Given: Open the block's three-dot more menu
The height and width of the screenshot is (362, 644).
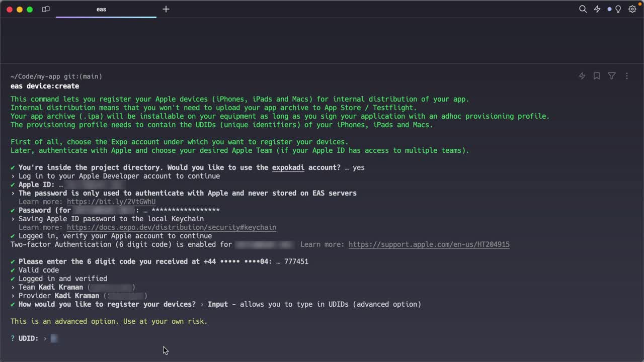Looking at the screenshot, I should click(627, 76).
